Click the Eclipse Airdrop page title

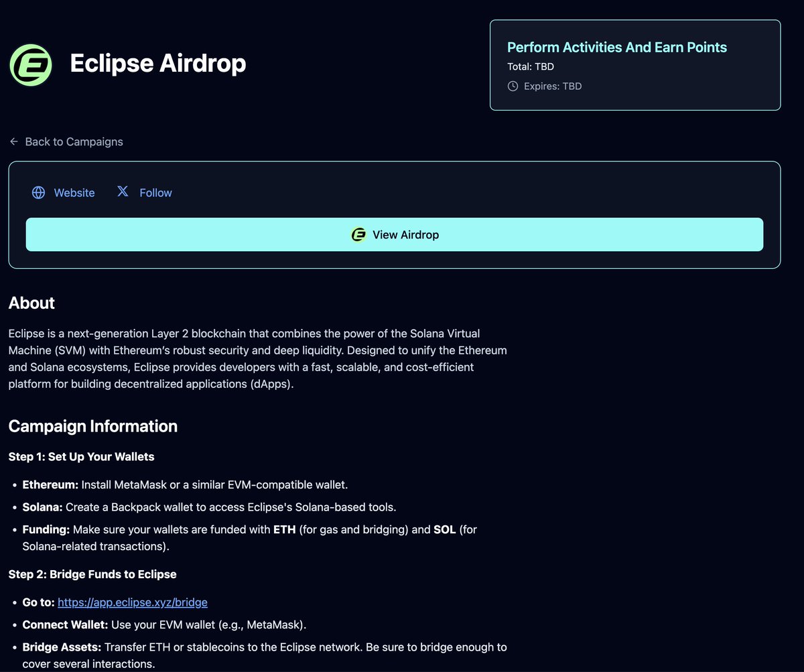click(158, 64)
